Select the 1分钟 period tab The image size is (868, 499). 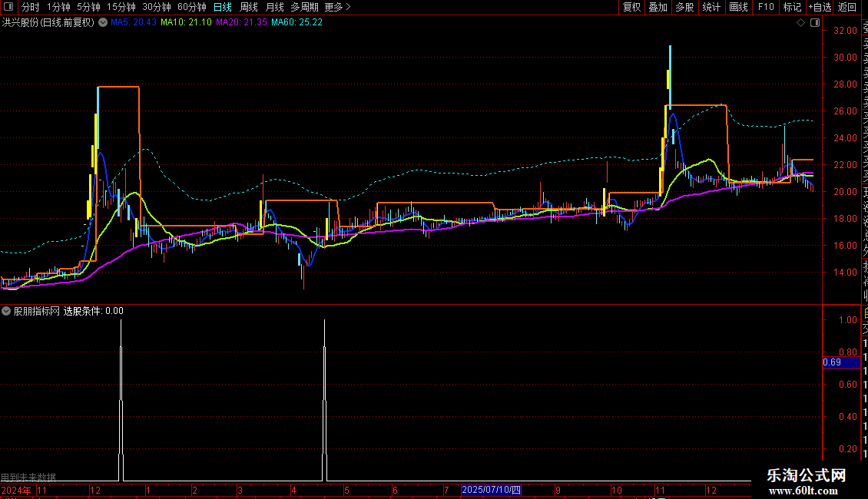pyautogui.click(x=58, y=7)
